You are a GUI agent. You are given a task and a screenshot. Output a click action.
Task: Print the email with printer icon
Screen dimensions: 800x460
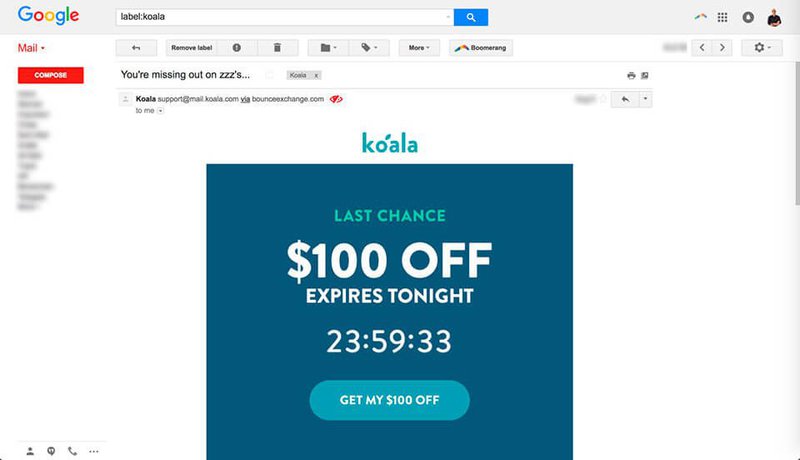click(x=631, y=75)
